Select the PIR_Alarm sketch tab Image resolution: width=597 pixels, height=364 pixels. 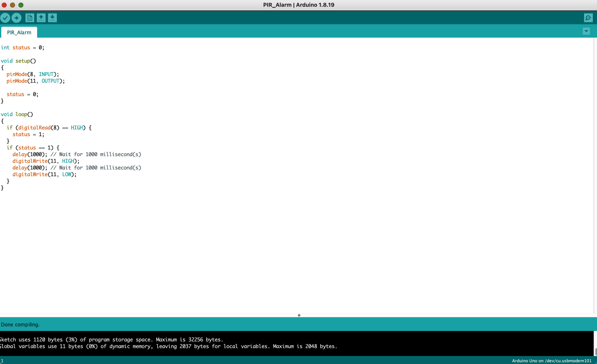(19, 33)
